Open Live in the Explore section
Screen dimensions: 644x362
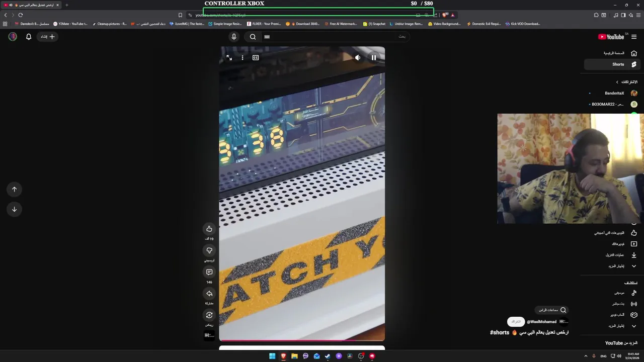(x=612, y=304)
